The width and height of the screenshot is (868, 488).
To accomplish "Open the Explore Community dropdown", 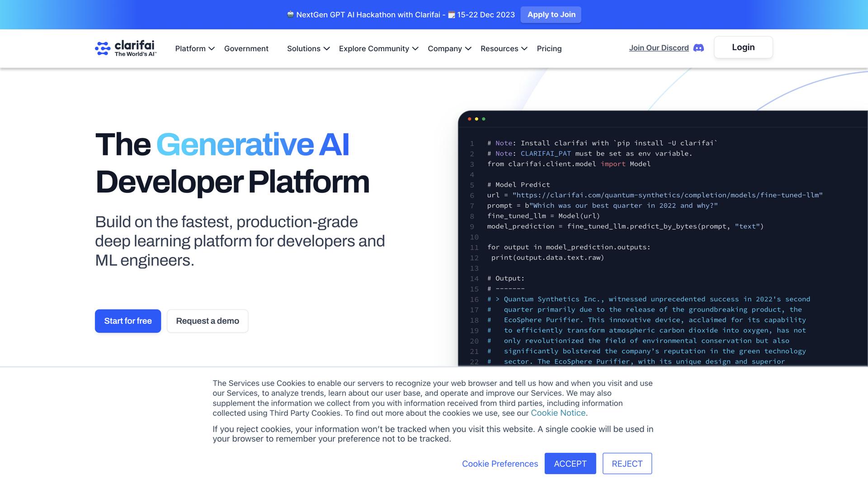I will tap(378, 48).
